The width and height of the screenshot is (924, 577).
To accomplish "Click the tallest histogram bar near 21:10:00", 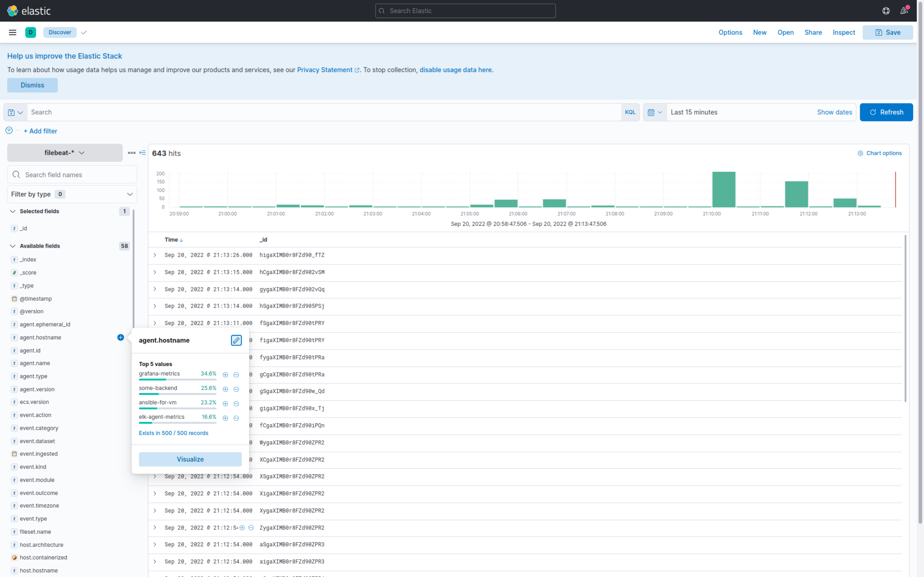I will click(x=724, y=189).
